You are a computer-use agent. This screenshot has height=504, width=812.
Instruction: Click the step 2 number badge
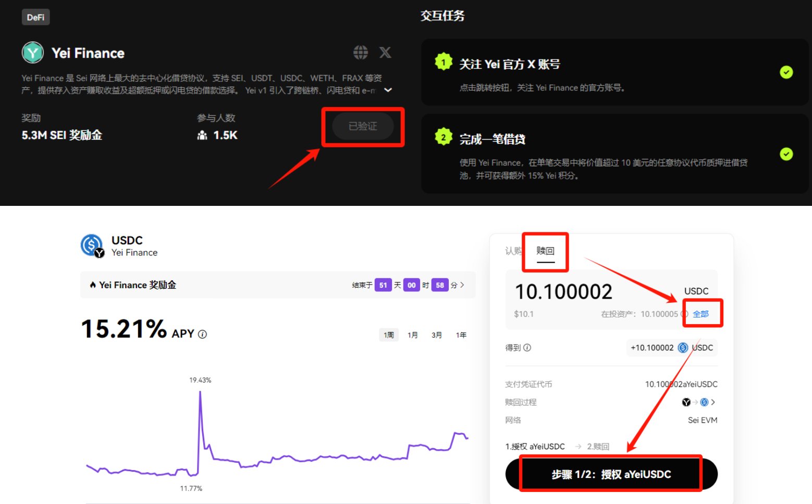tap(444, 138)
